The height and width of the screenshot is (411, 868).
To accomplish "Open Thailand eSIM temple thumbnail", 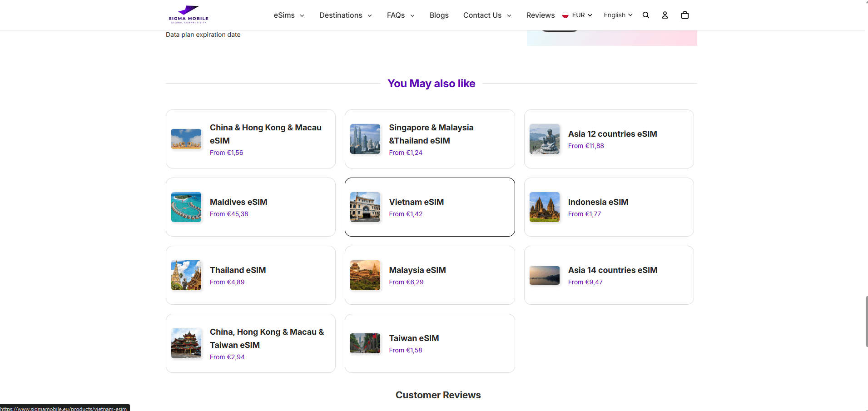I will 186,275.
